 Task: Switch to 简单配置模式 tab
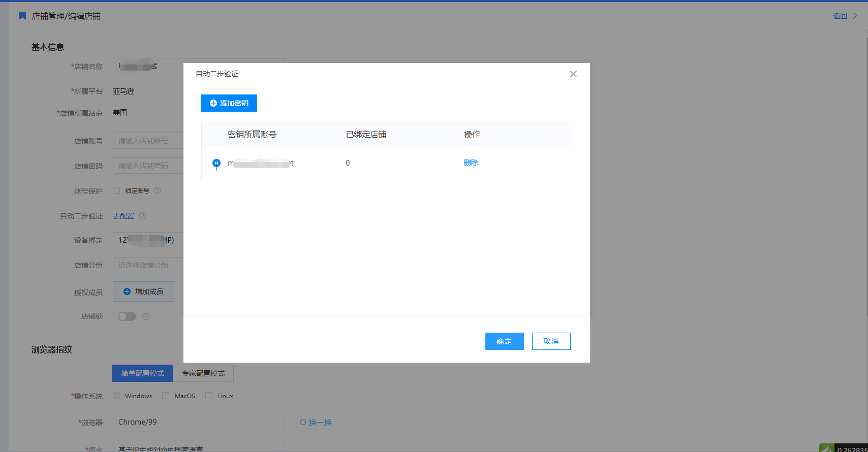142,373
